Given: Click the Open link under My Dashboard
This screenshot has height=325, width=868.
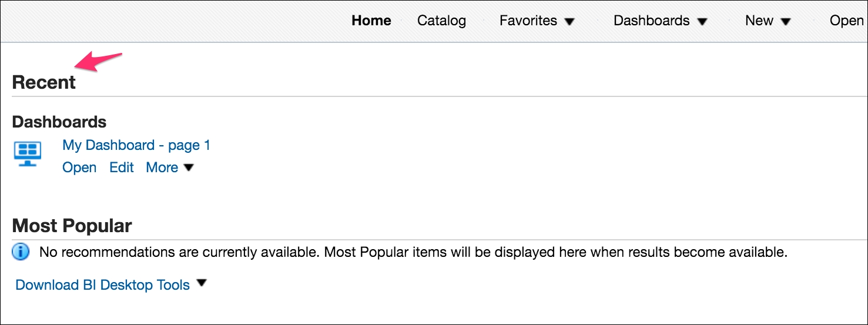Looking at the screenshot, I should [79, 167].
